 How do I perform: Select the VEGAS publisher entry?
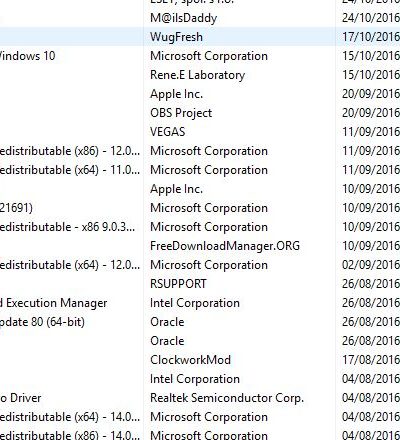pos(168,132)
